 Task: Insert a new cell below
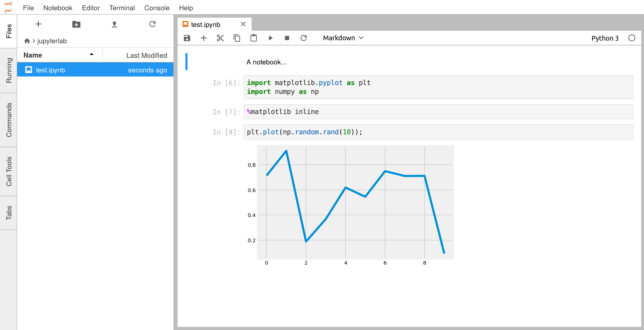pyautogui.click(x=203, y=38)
